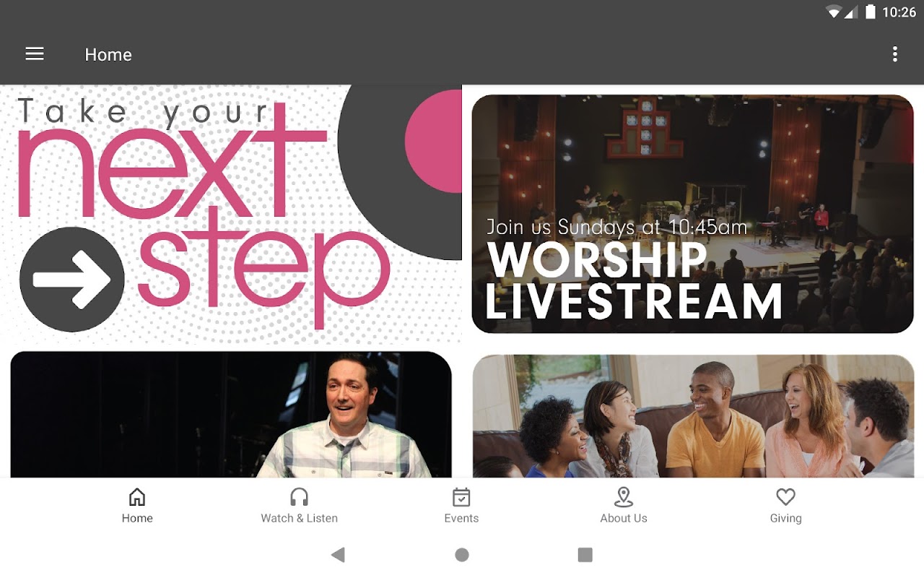
Task: Select the Events tab label
Action: click(461, 518)
